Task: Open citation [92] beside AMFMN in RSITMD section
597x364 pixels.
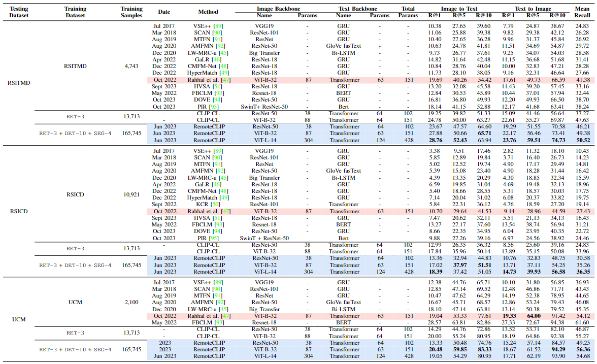Action: (220, 46)
